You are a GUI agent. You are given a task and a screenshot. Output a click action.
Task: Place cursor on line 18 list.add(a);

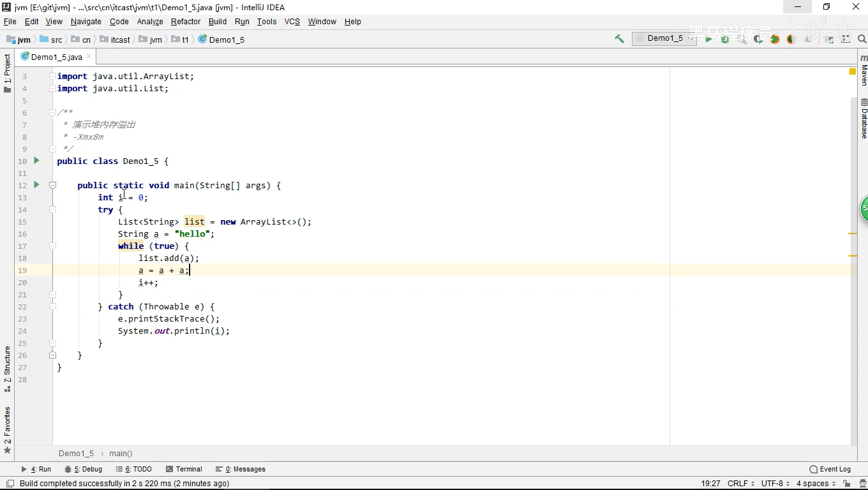(168, 258)
